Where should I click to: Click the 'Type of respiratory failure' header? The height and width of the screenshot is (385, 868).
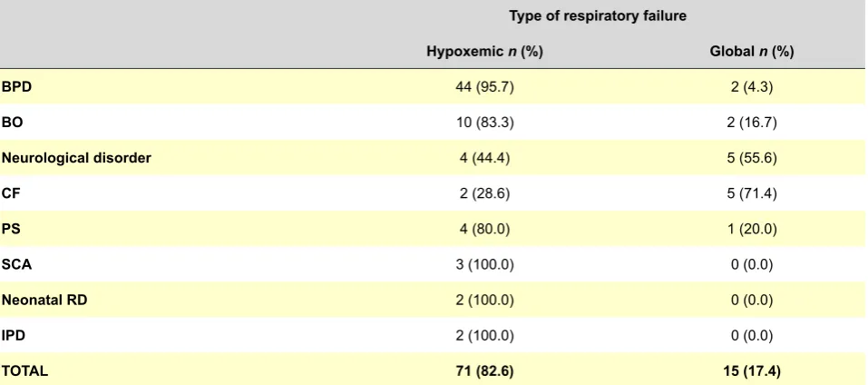pyautogui.click(x=598, y=16)
